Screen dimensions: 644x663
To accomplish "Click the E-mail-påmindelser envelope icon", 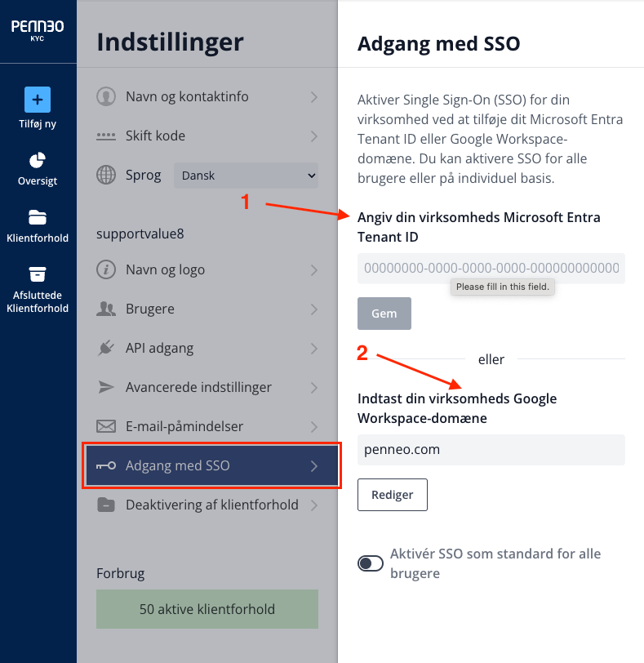I will click(105, 426).
